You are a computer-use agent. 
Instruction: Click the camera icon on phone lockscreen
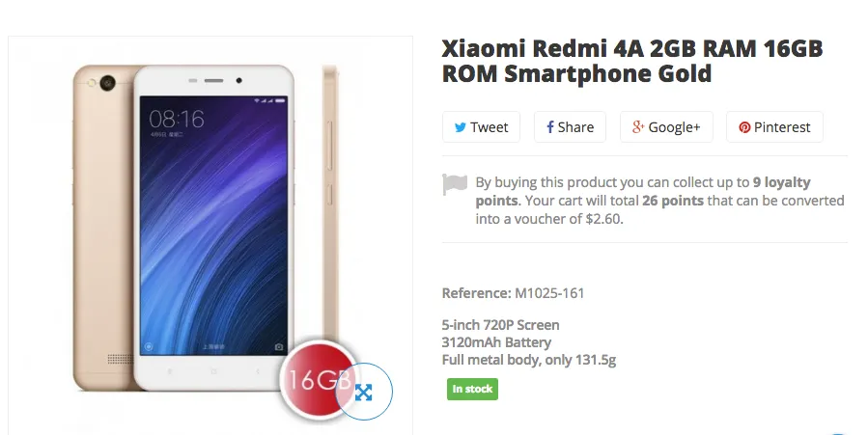tap(278, 346)
